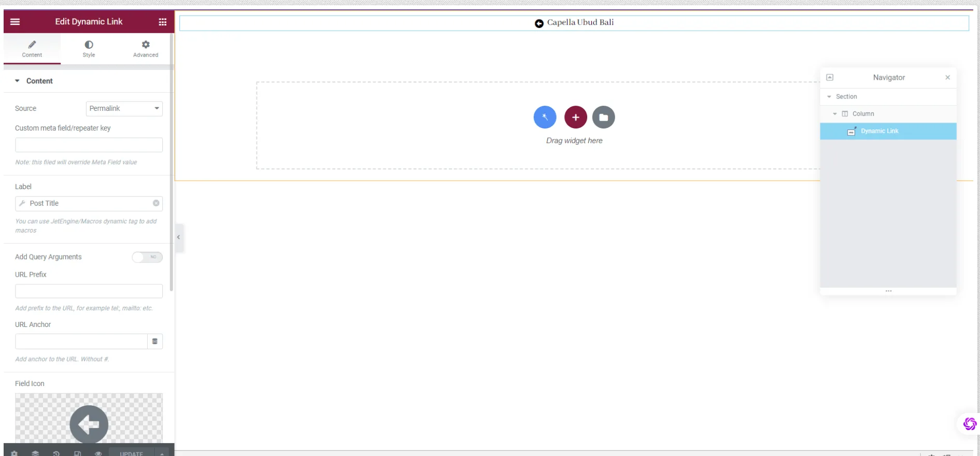Click the Add New Section plus button

575,117
